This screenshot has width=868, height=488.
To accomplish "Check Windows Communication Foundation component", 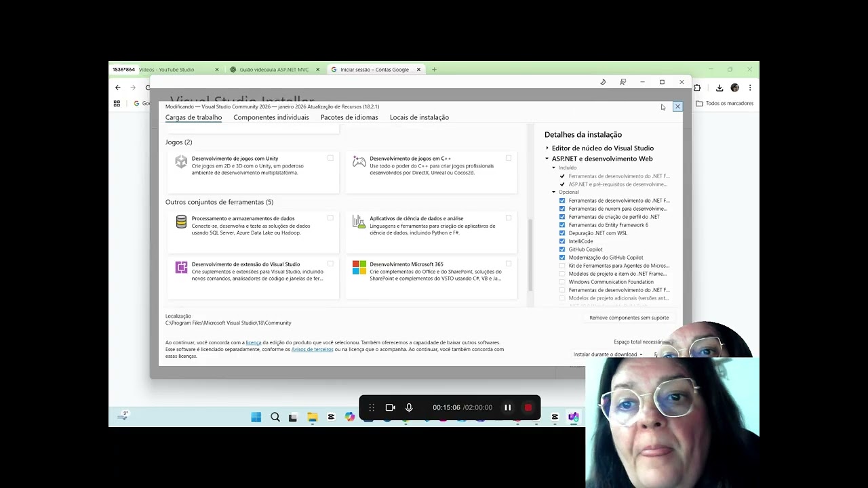I will click(562, 282).
